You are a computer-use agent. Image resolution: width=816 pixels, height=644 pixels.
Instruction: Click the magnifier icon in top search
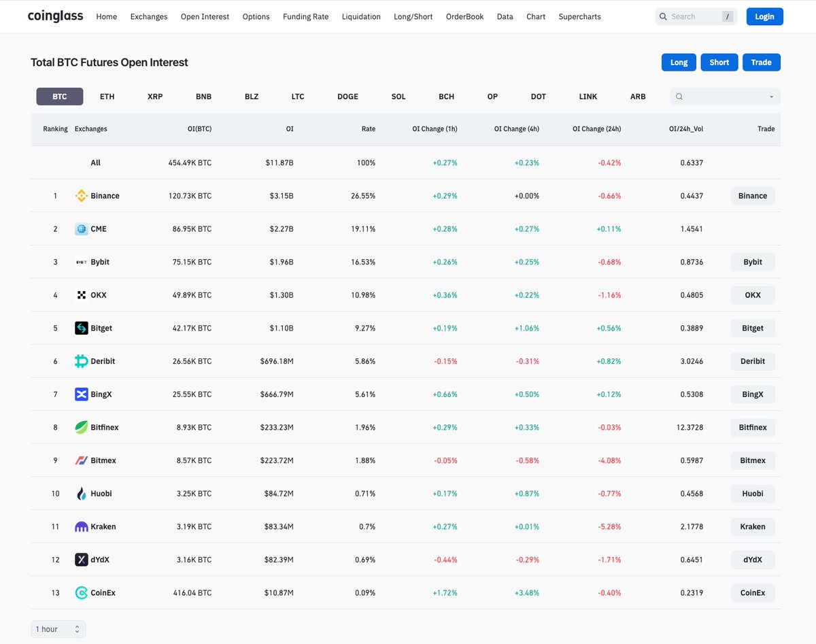(663, 16)
